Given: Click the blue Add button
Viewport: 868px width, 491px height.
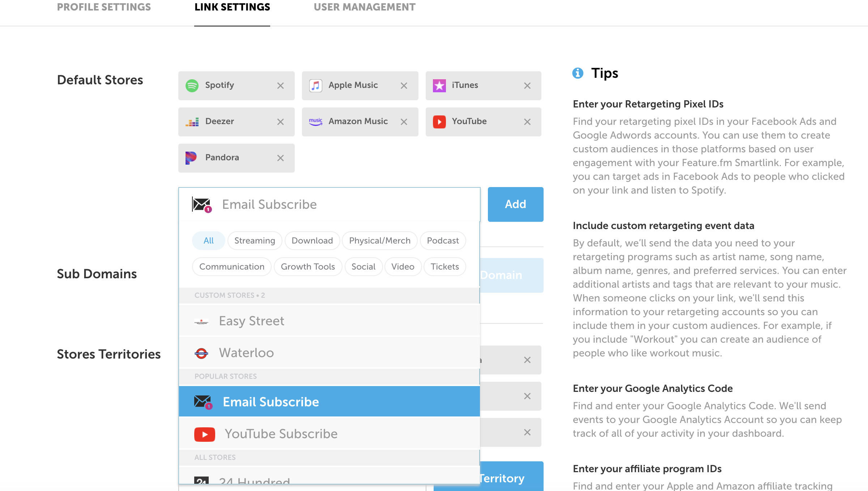Looking at the screenshot, I should click(516, 204).
